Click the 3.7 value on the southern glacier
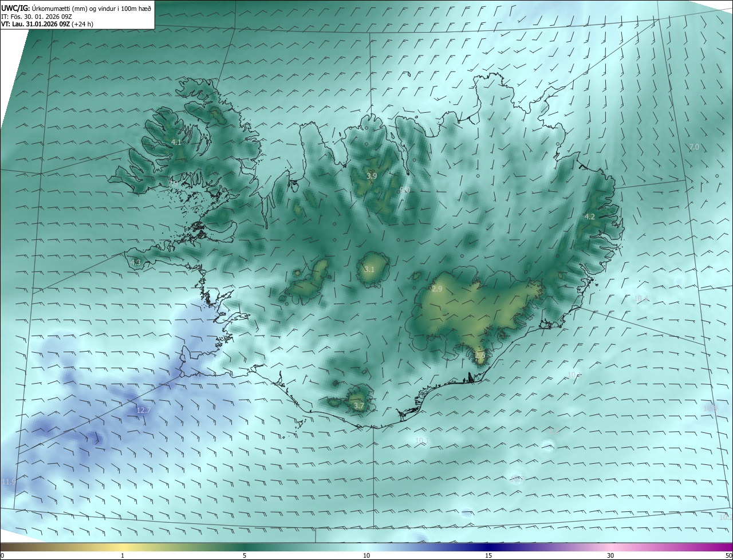Screen dimensions: 733x560 [359, 406]
